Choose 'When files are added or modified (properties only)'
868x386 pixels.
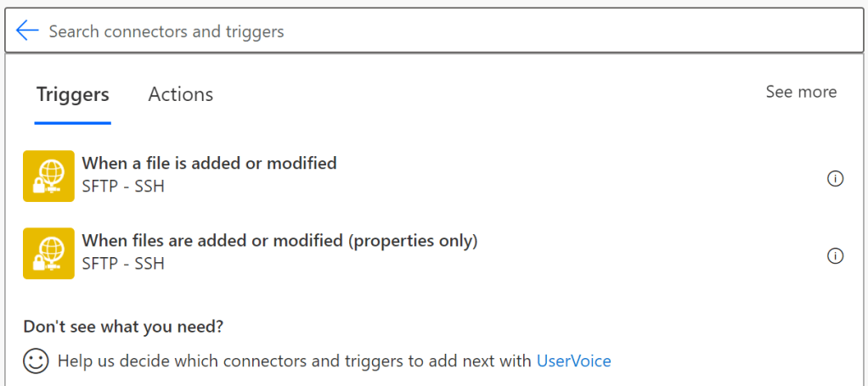pyautogui.click(x=279, y=241)
